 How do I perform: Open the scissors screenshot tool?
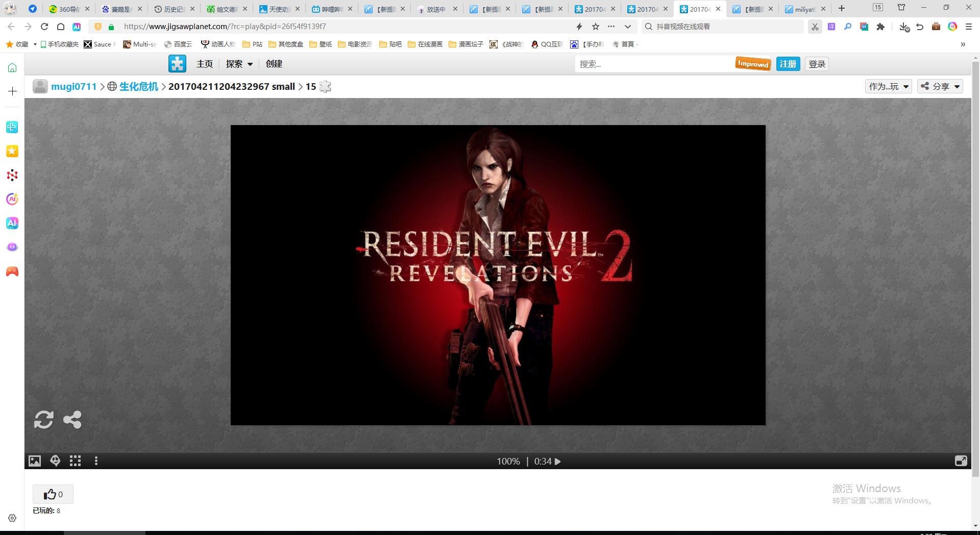(815, 27)
